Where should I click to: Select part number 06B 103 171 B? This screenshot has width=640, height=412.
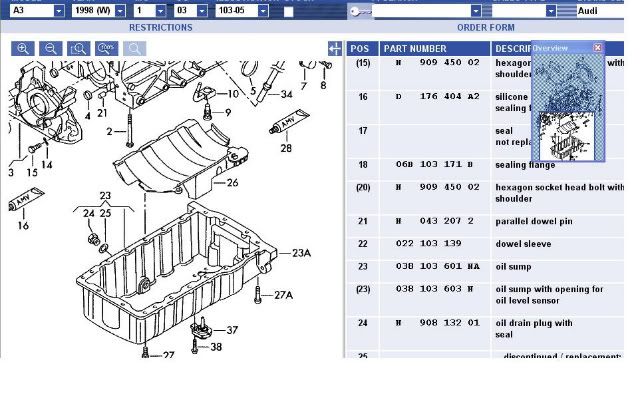[434, 165]
